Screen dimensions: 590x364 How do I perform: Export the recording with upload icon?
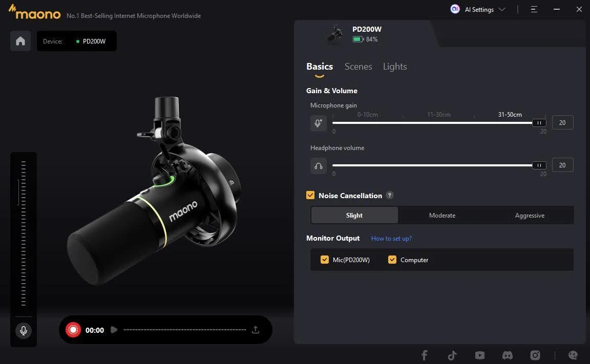pos(256,330)
